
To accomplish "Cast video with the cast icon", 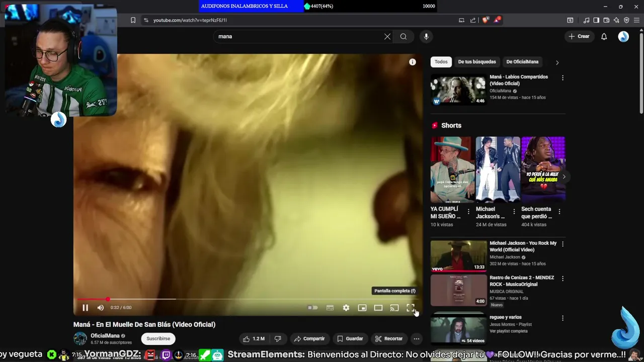I will 394,308.
